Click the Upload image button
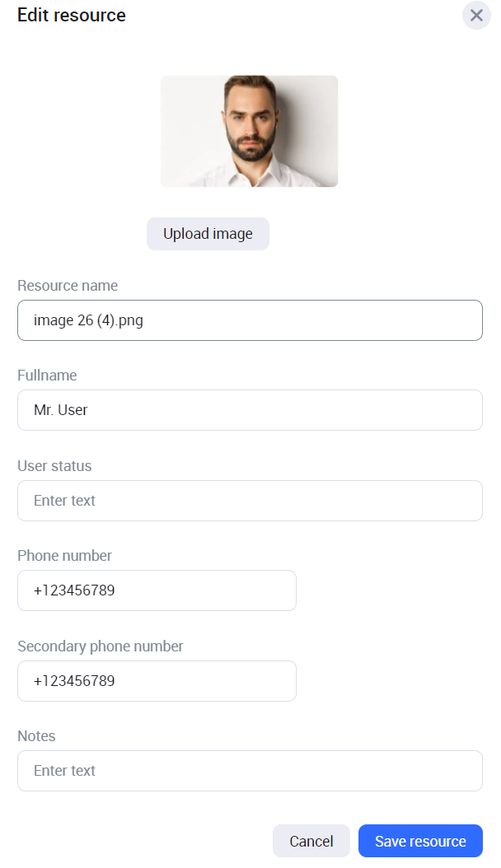This screenshot has height=868, width=501. pos(208,234)
